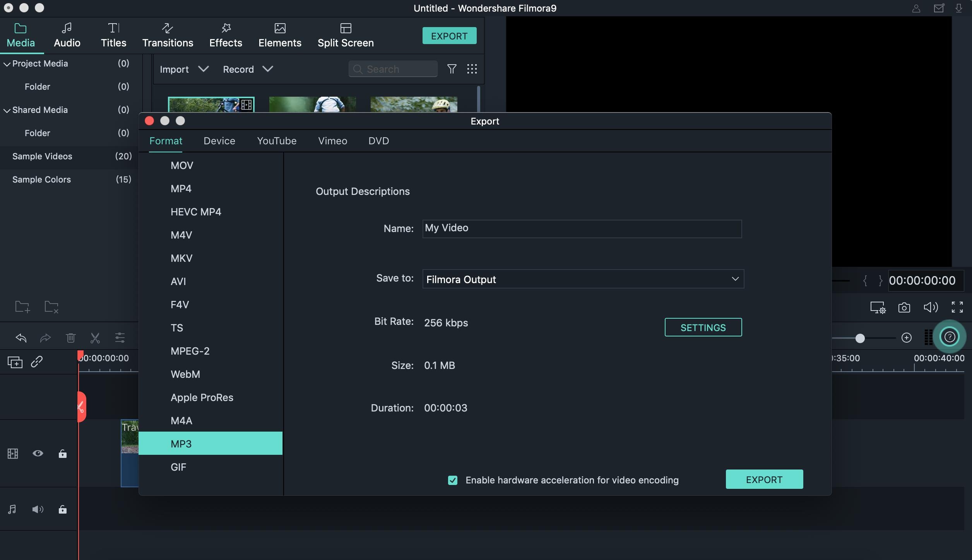Switch to the Device export tab
This screenshot has height=560, width=972.
point(219,141)
